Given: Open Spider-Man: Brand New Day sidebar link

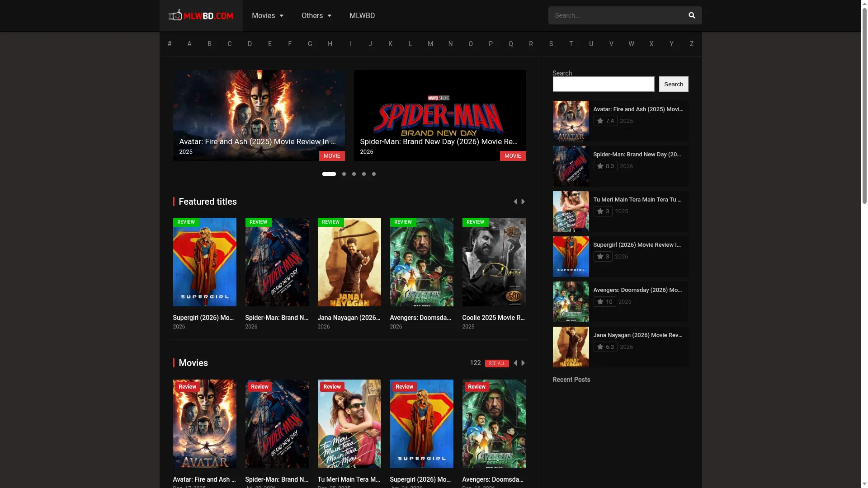Looking at the screenshot, I should click(x=637, y=155).
